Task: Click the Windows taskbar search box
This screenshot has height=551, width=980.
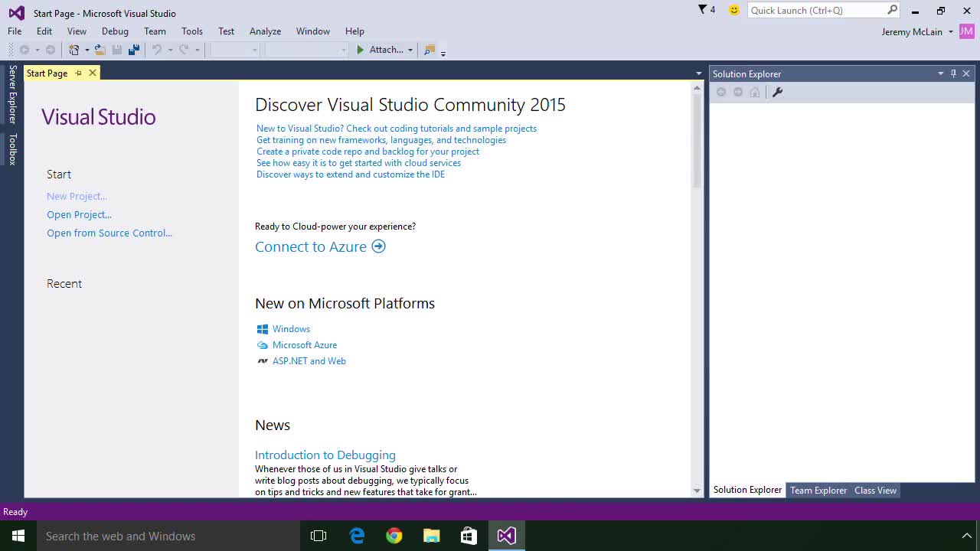Action: pos(168,536)
